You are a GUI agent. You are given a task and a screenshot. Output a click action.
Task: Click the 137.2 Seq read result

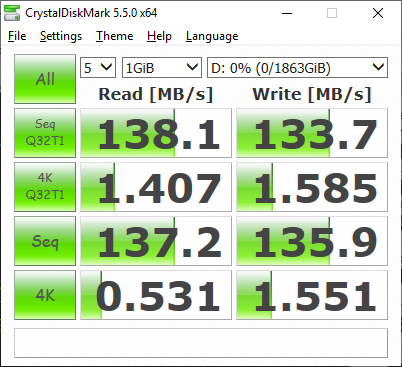pyautogui.click(x=156, y=241)
